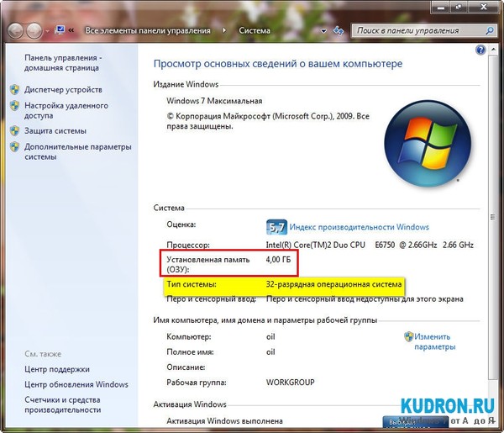Image resolution: width=504 pixels, height=433 pixels.
Task: Click the shield icon beside 'Диспетчер устройств'
Action: click(14, 89)
